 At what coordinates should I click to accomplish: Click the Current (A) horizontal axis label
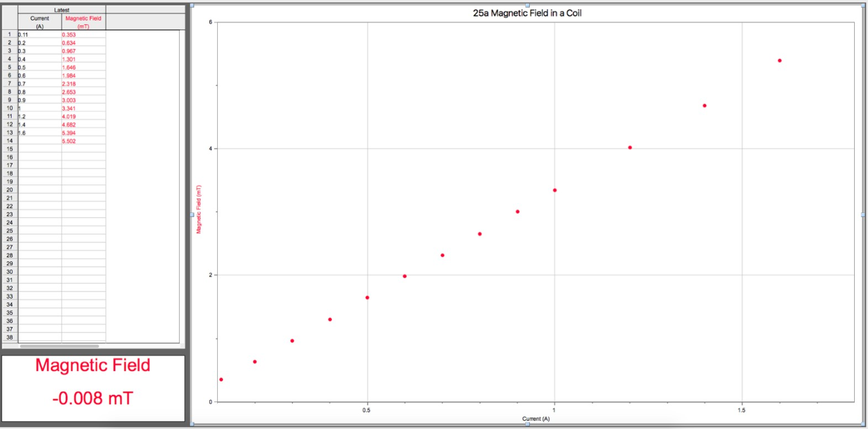point(535,419)
